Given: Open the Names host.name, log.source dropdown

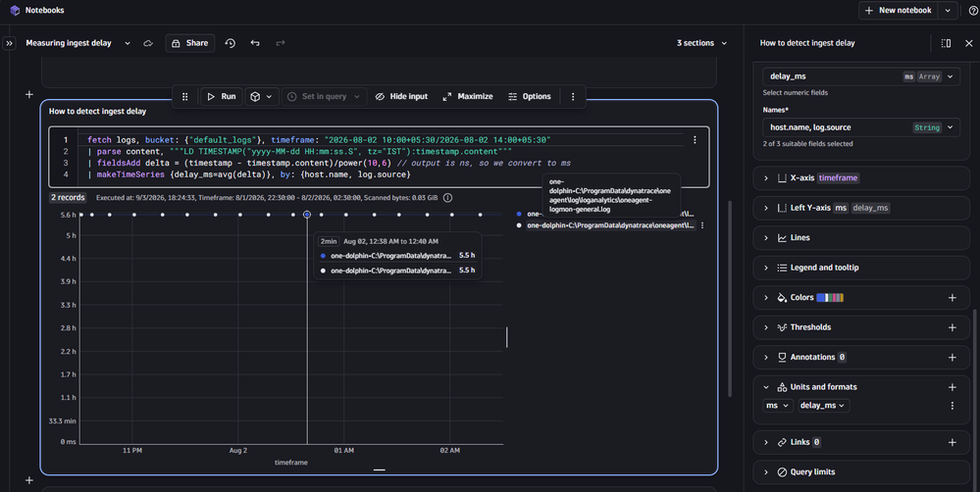Looking at the screenshot, I should click(x=861, y=127).
